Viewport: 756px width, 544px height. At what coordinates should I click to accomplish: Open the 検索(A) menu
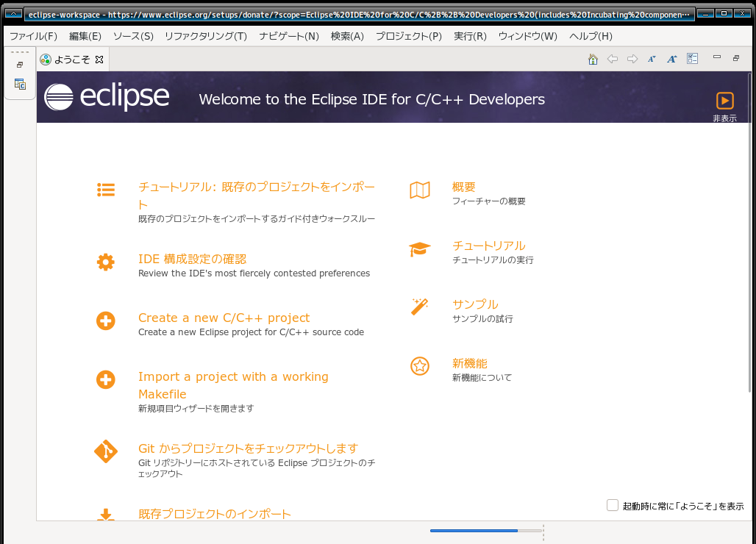click(347, 36)
